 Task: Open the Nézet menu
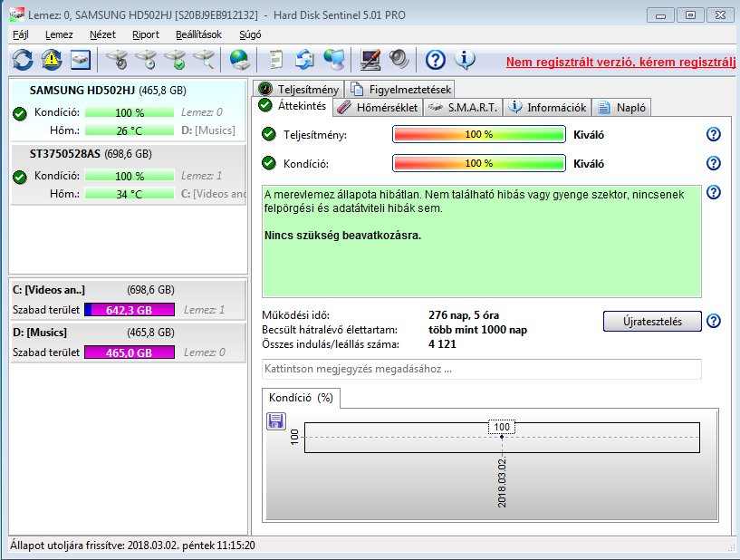tap(102, 34)
